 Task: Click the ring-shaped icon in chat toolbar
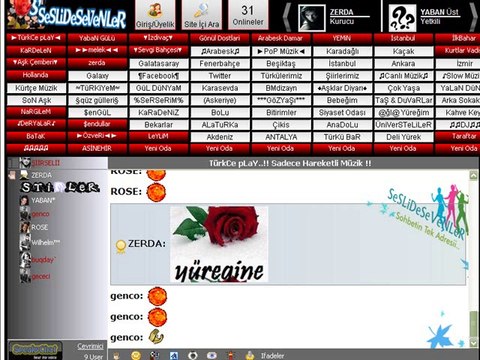coord(193,356)
